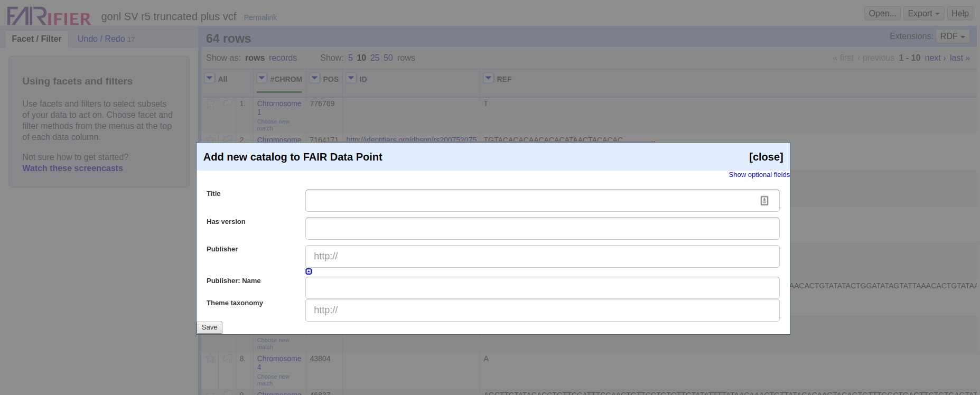Open Chromosome 4 link in row 8
Viewport: 980px width, 395px height.
(x=279, y=363)
